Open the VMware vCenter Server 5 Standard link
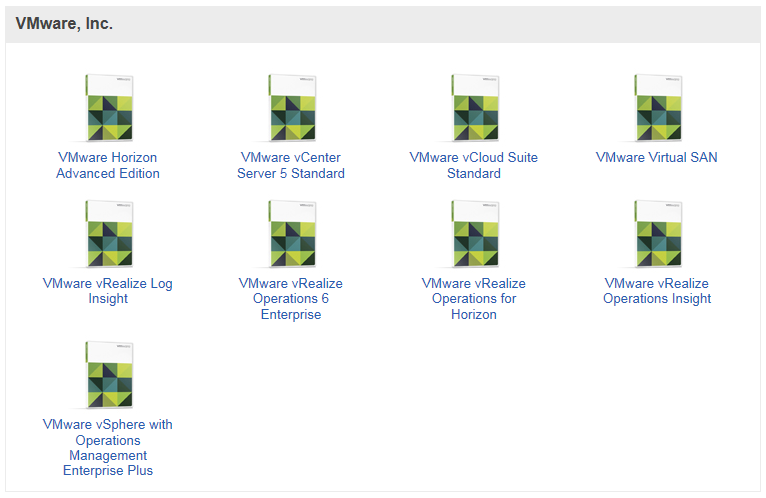 click(291, 165)
